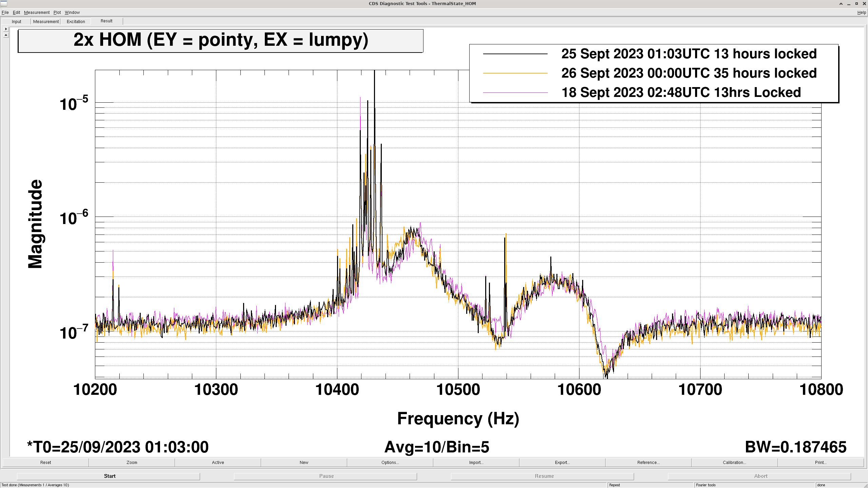Viewport: 868px width, 488px height.
Task: Click legend entry '25 Sept 2023 01:03UTC 13 hours locked'
Action: coord(689,54)
